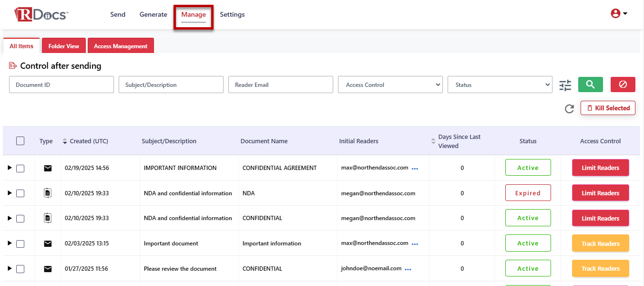Open the Settings menu

(232, 14)
